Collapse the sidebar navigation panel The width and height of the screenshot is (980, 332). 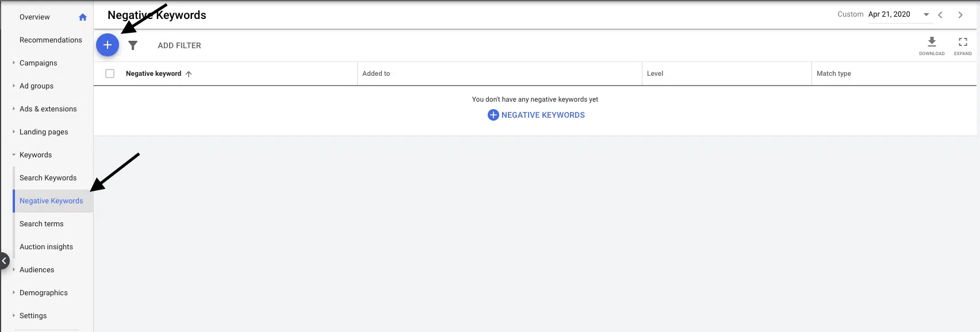coord(3,261)
